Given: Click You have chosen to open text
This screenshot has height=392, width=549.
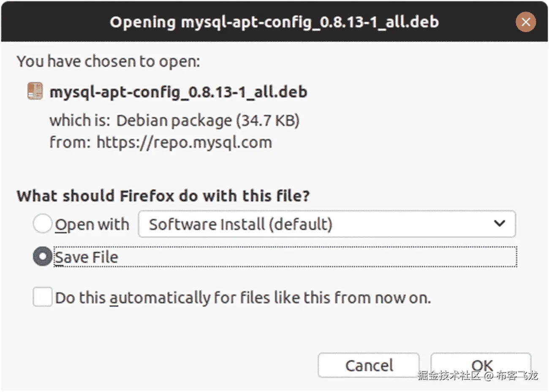Looking at the screenshot, I should [105, 61].
